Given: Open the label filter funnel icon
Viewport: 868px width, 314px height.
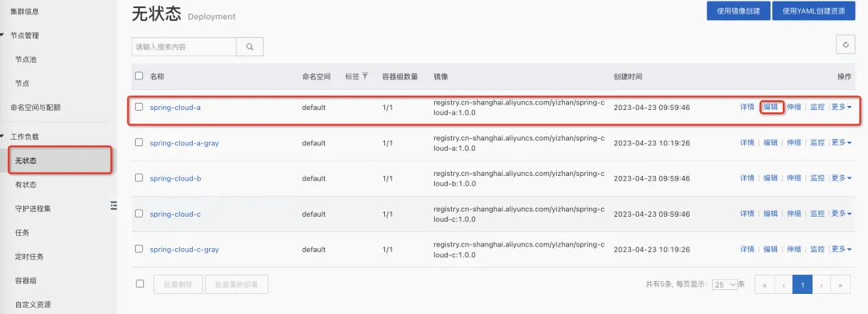Looking at the screenshot, I should point(366,76).
